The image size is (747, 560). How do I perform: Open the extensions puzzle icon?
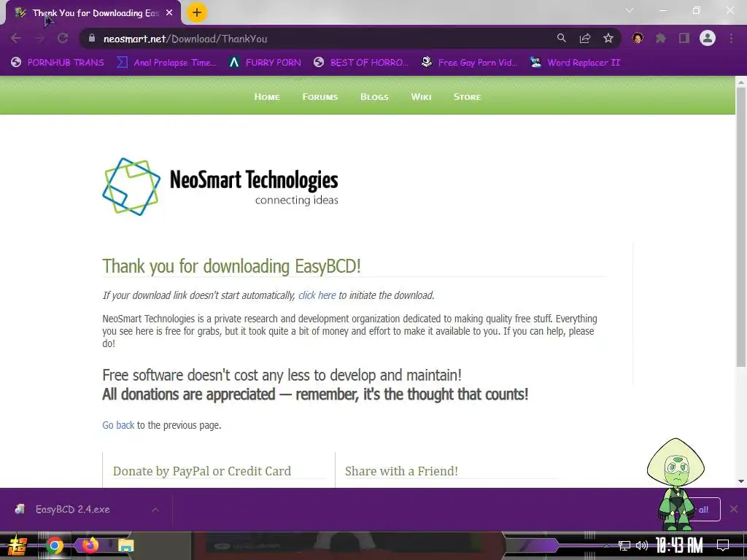pyautogui.click(x=661, y=39)
